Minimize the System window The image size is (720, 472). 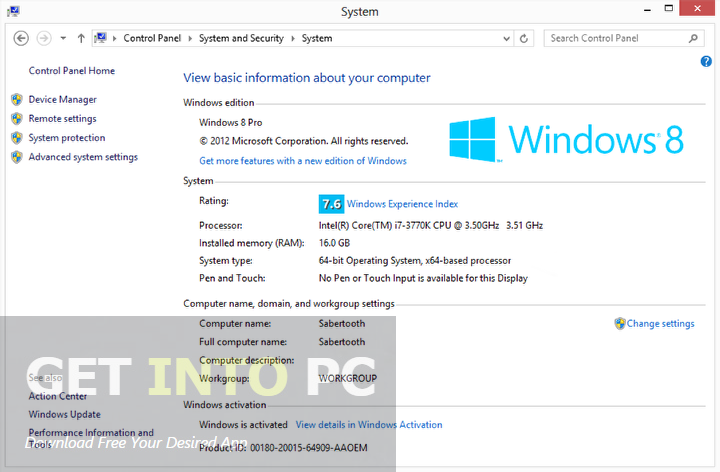tap(647, 9)
